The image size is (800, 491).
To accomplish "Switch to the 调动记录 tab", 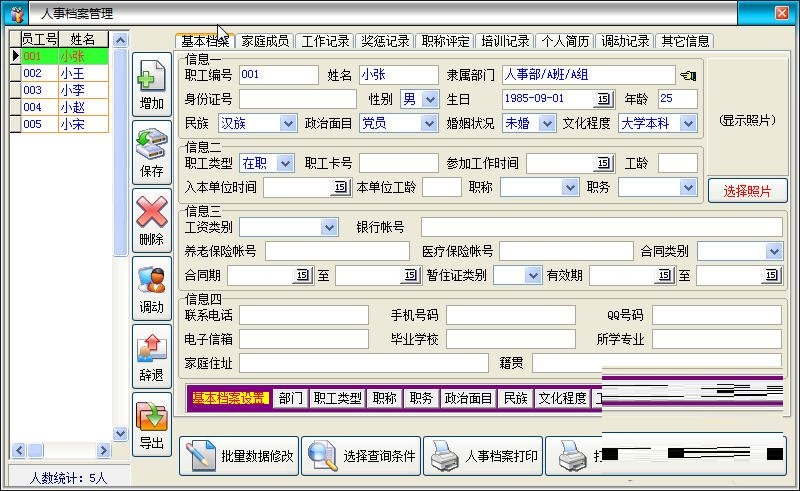I will 625,41.
